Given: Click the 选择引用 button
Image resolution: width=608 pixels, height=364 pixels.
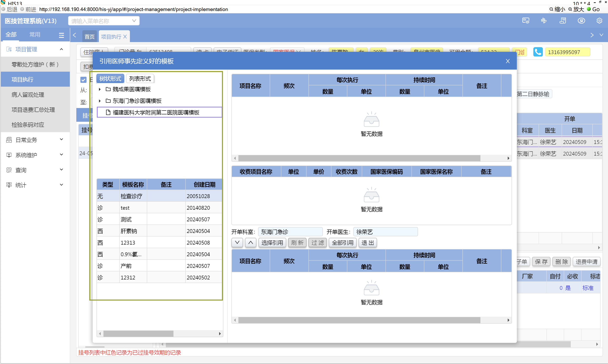Looking at the screenshot, I should coord(272,243).
